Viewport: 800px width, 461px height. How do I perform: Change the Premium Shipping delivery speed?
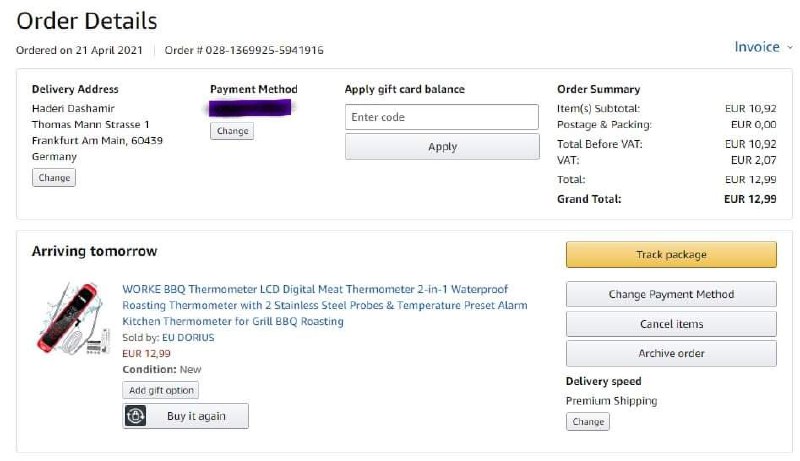587,422
